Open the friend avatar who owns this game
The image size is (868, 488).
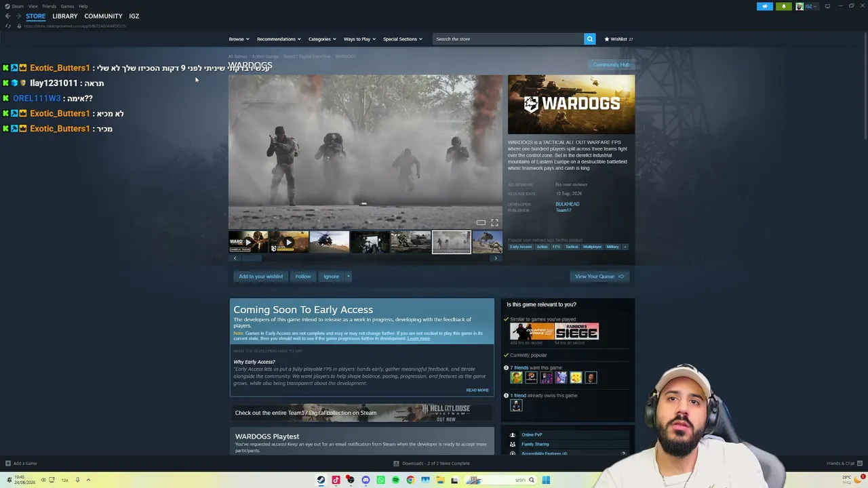516,405
